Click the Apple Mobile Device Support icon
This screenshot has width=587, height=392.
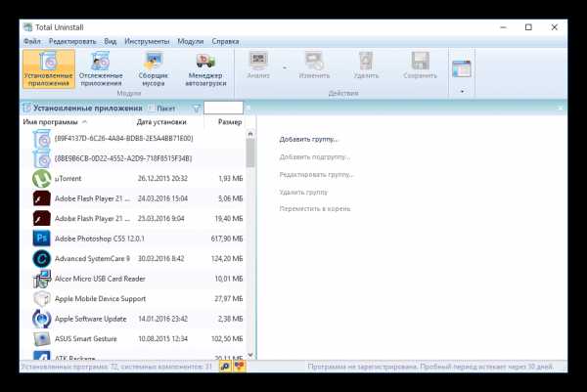tap(41, 298)
